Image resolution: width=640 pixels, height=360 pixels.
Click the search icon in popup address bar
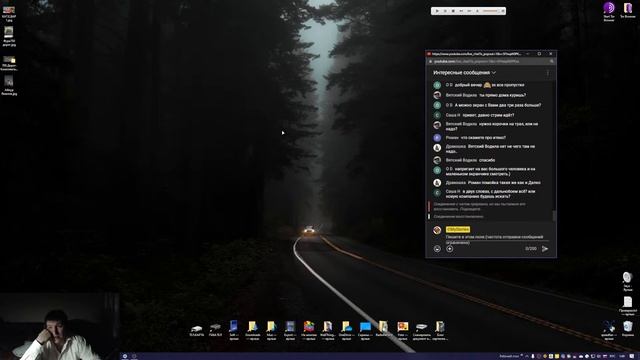click(551, 61)
